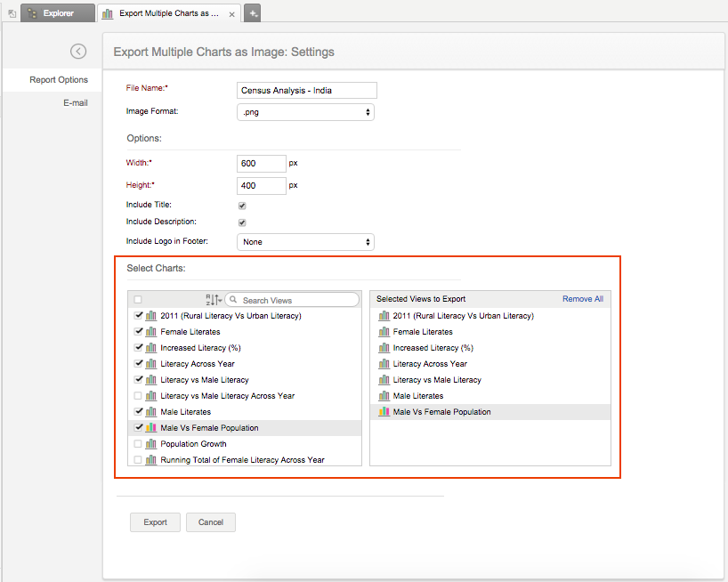Check the Population Growth chart checkbox
Image resolution: width=728 pixels, height=582 pixels.
click(138, 444)
